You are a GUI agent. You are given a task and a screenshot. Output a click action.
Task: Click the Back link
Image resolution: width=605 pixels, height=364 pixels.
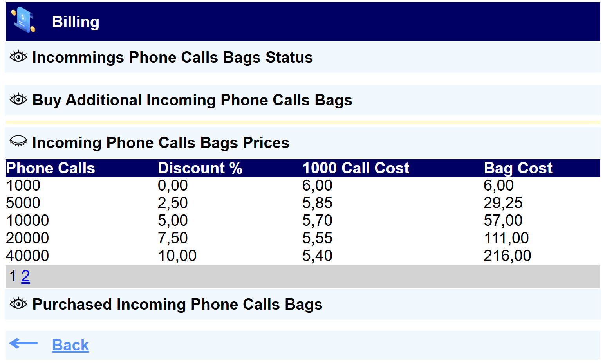(70, 345)
